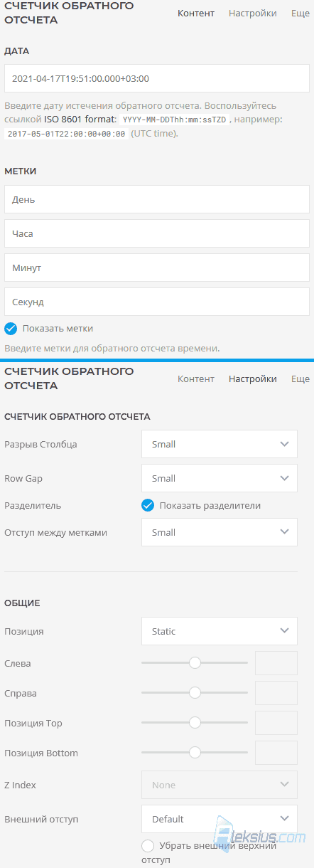The height and width of the screenshot is (868, 314).
Task: Switch to Еще tab in the lower panel
Action: (301, 379)
